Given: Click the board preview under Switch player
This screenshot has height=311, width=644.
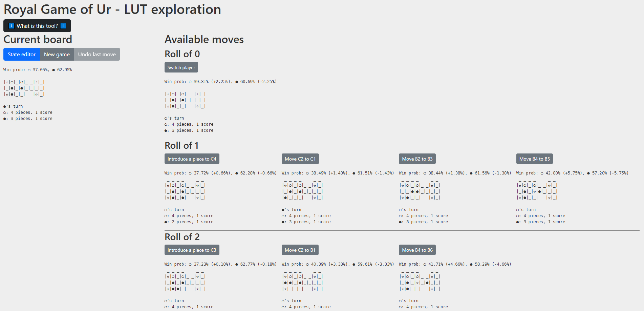Looking at the screenshot, I should tap(185, 100).
